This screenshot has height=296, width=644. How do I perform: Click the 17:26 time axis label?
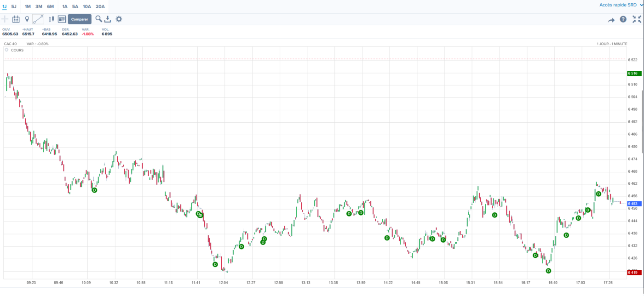coord(608,283)
